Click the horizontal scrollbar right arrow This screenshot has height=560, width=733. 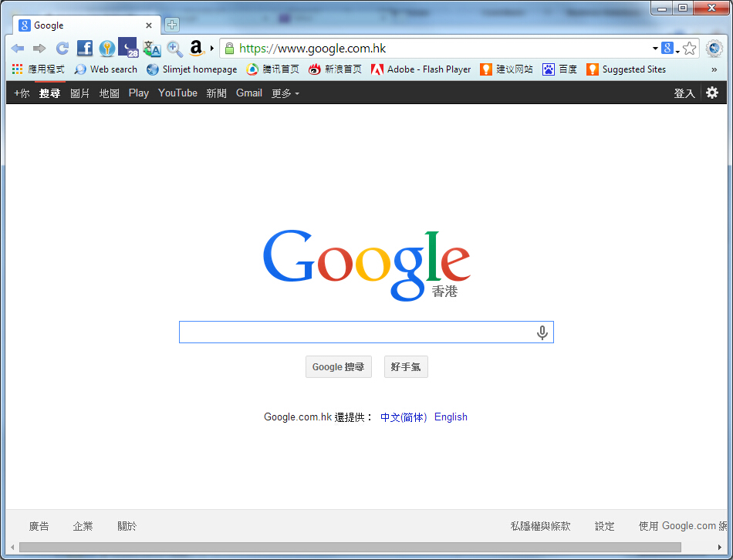720,547
